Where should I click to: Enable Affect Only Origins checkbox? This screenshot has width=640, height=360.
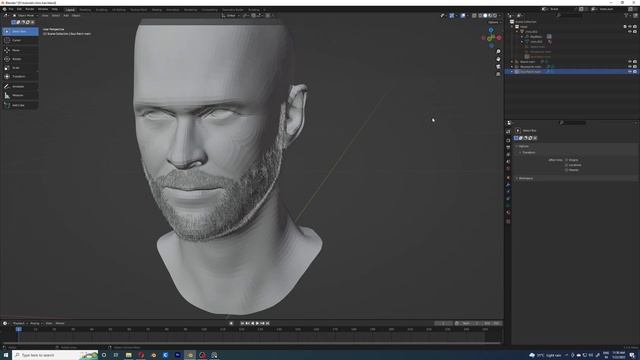coord(567,160)
